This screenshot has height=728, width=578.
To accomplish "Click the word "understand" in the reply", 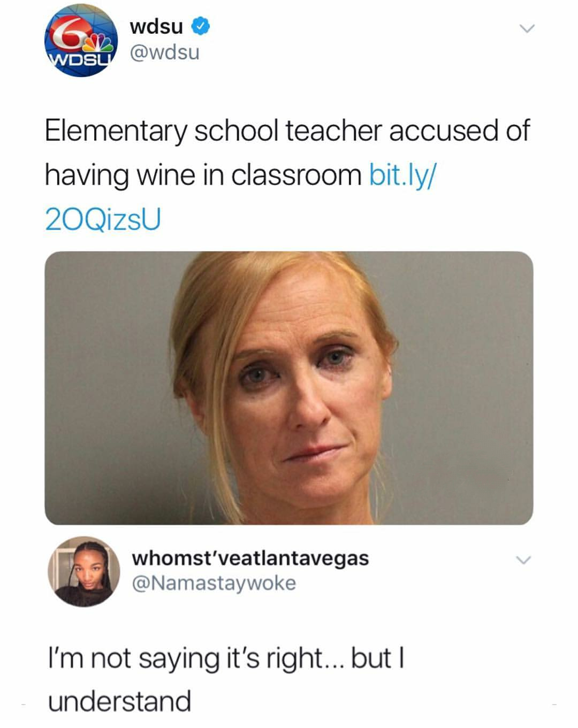I will 120,701.
